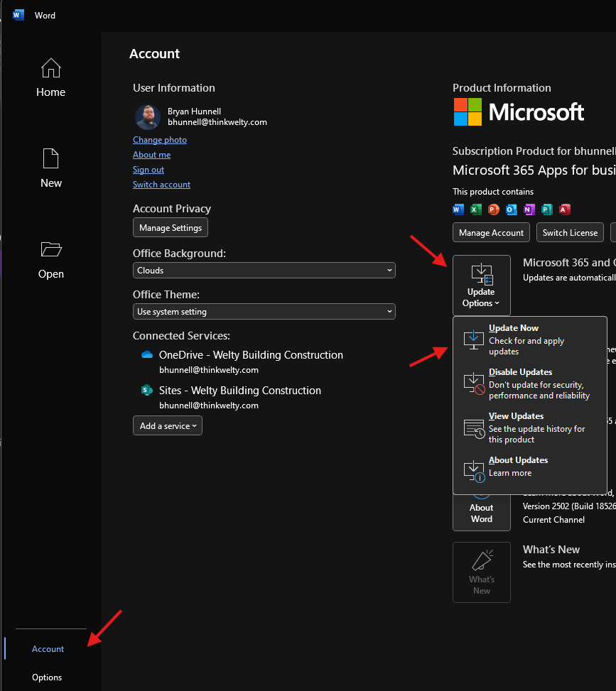Select the SharePoint Sites icon in Connected Services
616x691 pixels.
point(146,390)
